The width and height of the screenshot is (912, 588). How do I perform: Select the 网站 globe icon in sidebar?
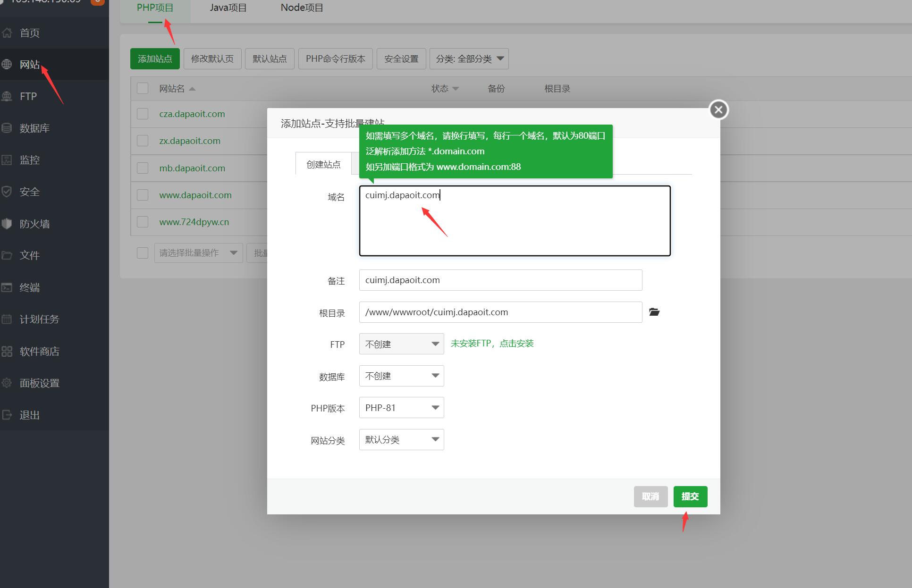pyautogui.click(x=7, y=65)
